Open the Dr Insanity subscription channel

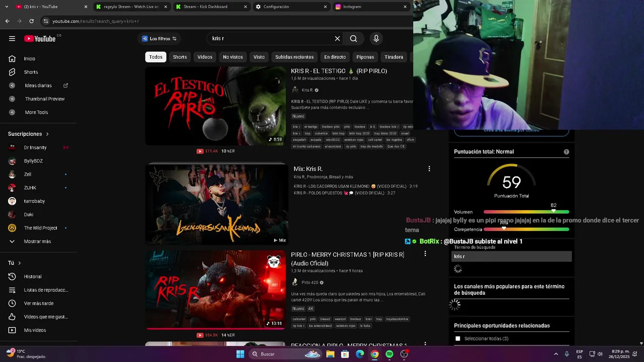pos(35,147)
